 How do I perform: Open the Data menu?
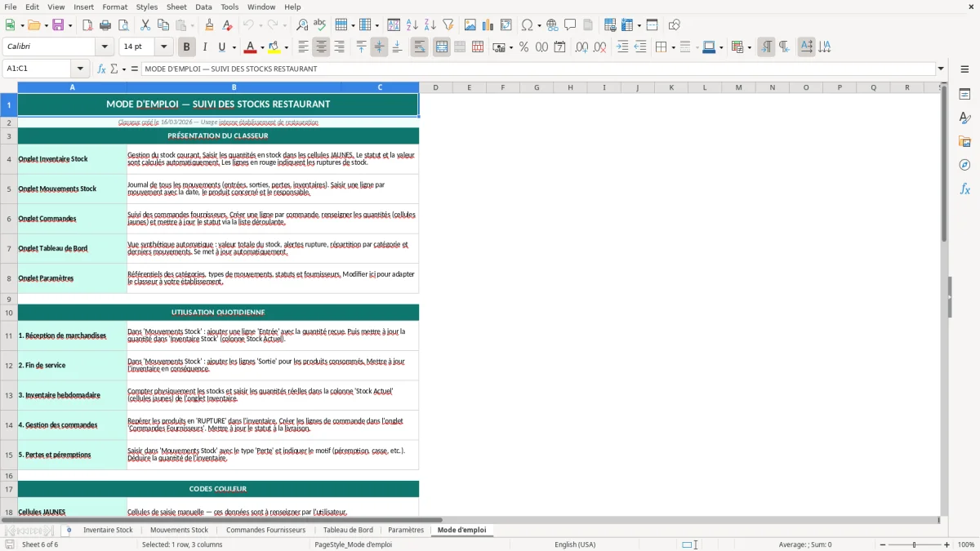[204, 7]
